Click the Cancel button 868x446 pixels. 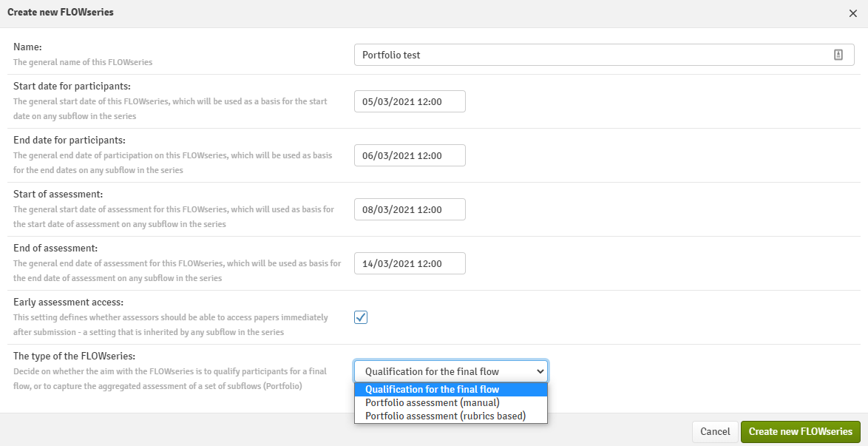(x=715, y=432)
